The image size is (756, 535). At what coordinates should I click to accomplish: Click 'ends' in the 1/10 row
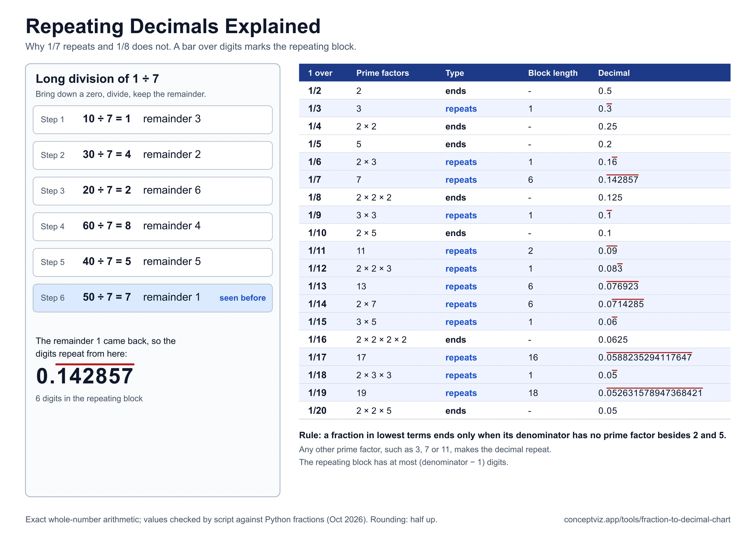pos(455,233)
